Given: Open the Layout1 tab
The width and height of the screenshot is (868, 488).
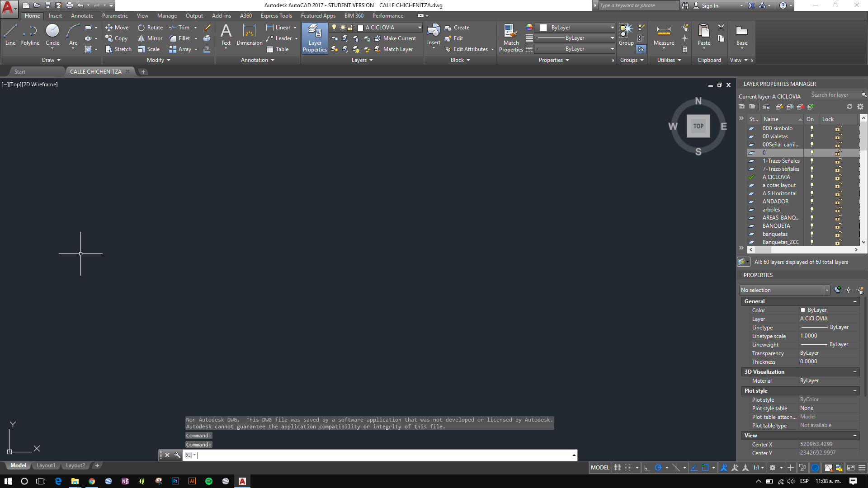Looking at the screenshot, I should [46, 465].
